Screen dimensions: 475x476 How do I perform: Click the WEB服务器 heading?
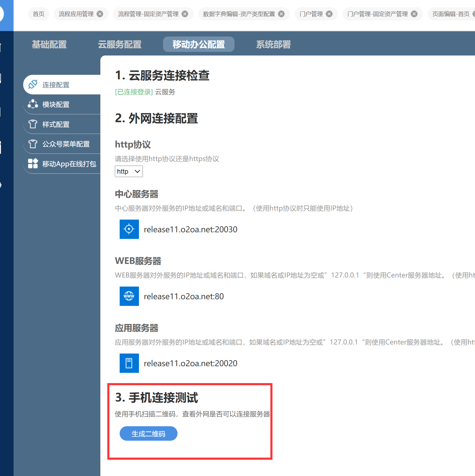coord(138,261)
